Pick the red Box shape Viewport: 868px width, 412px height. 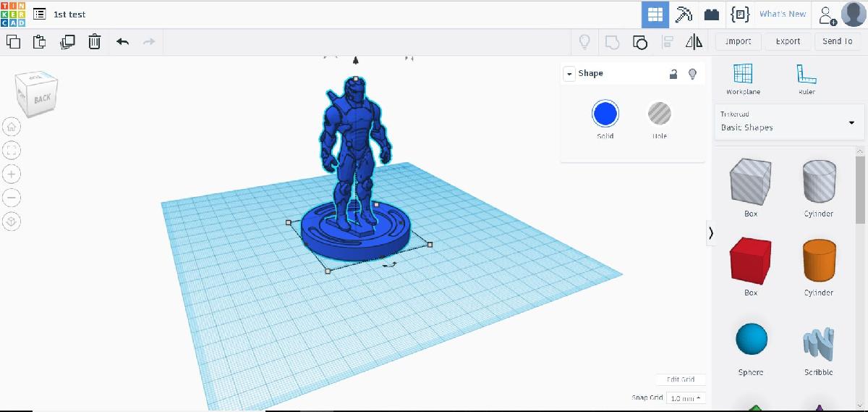point(751,261)
